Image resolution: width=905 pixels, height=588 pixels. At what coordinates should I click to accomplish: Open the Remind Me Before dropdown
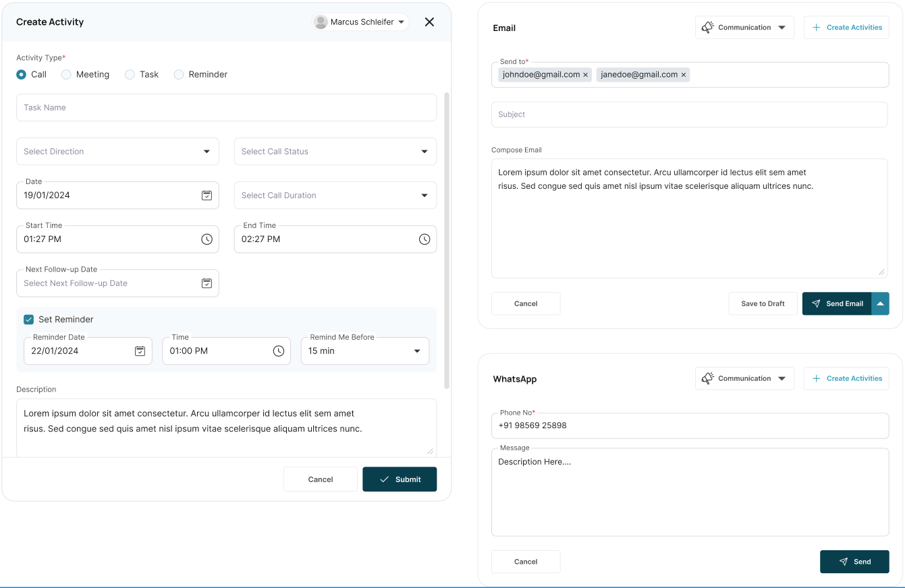point(416,351)
